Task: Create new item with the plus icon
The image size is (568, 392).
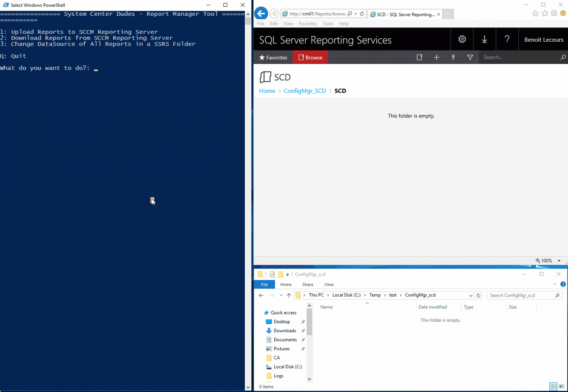Action: pyautogui.click(x=436, y=57)
